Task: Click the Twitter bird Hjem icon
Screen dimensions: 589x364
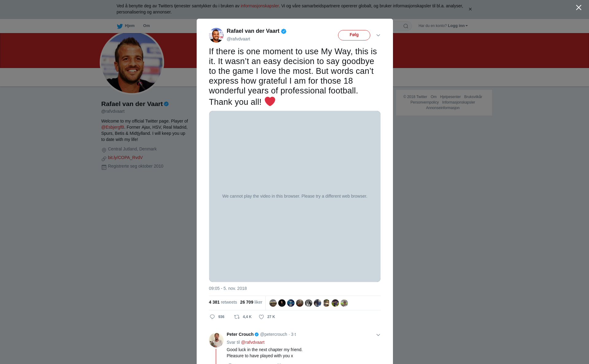Action: [x=120, y=26]
